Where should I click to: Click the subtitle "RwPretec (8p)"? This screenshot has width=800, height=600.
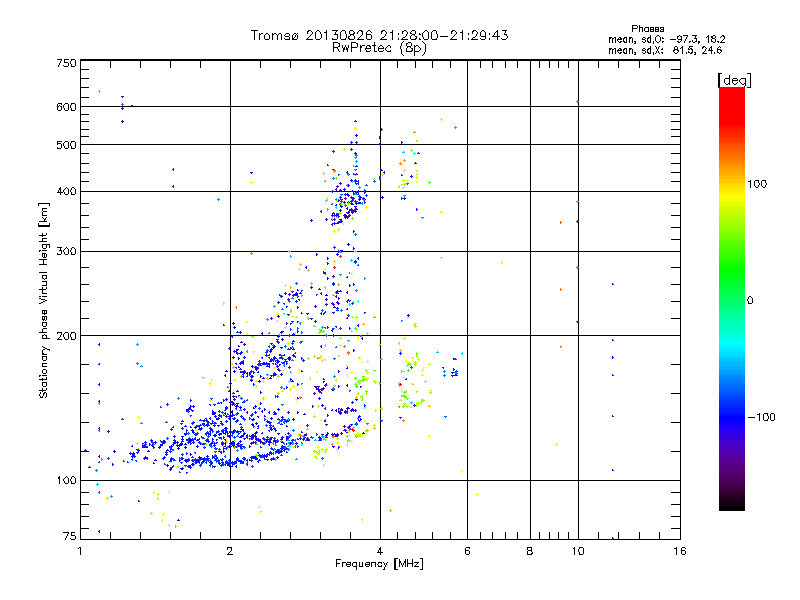click(379, 48)
